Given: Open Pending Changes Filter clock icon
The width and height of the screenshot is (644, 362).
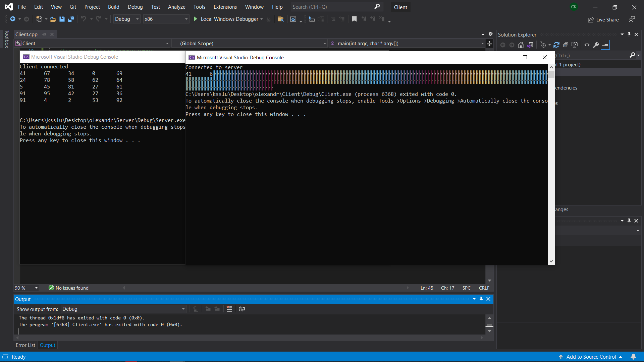Looking at the screenshot, I should [543, 45].
